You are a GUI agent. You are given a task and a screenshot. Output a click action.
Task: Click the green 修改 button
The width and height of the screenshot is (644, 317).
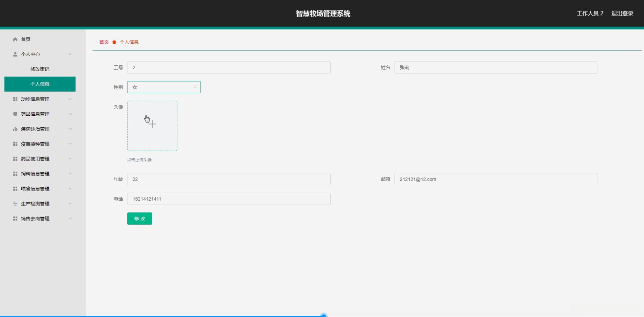click(x=140, y=218)
